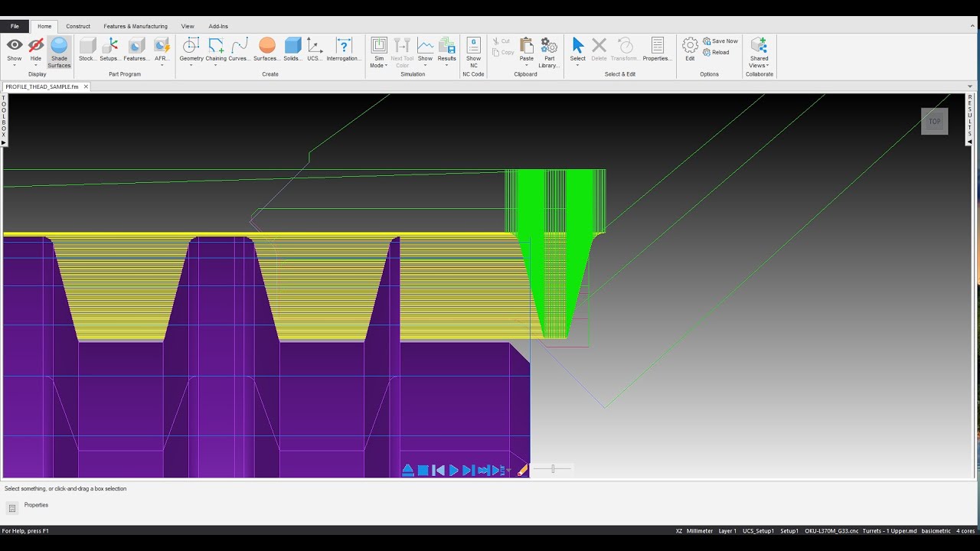Select the PROFILE_THEAD_SAMPLE.fm document tab
The height and width of the screenshot is (551, 980).
[42, 86]
